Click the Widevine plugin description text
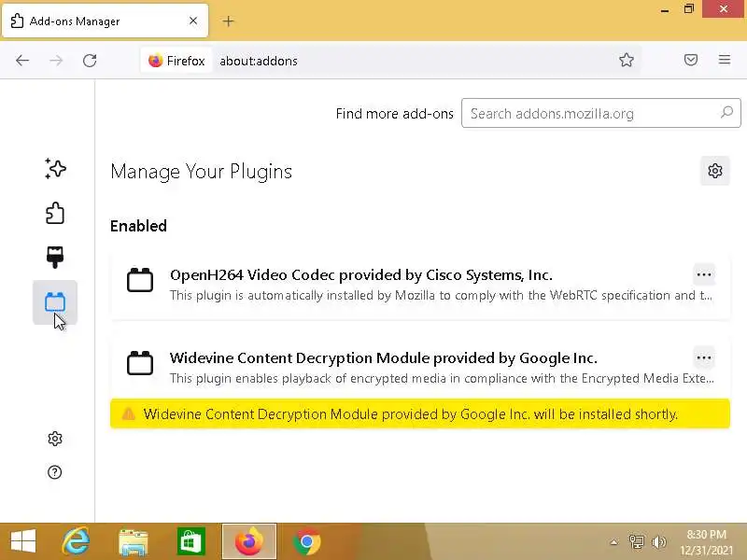 [x=442, y=378]
